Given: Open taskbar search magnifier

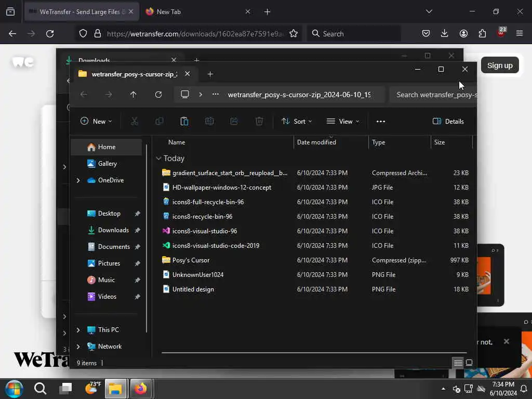Looking at the screenshot, I should tap(40, 389).
